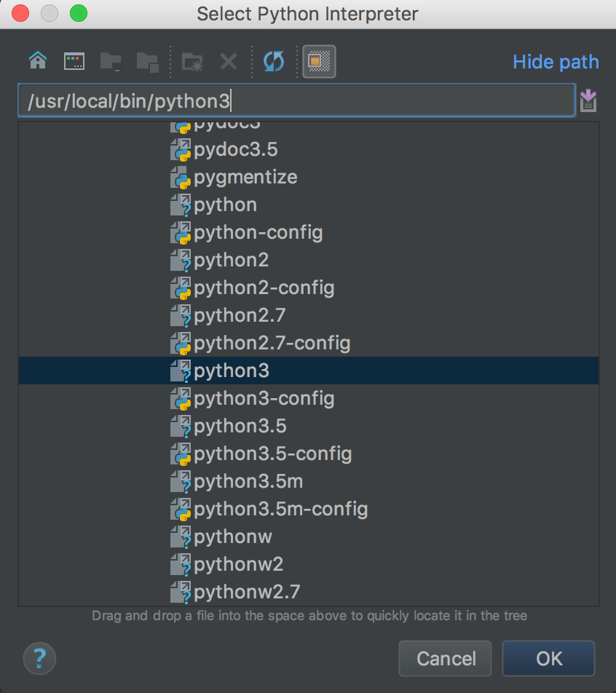This screenshot has height=693, width=616.
Task: Click the new folder icon with star
Action: [191, 61]
